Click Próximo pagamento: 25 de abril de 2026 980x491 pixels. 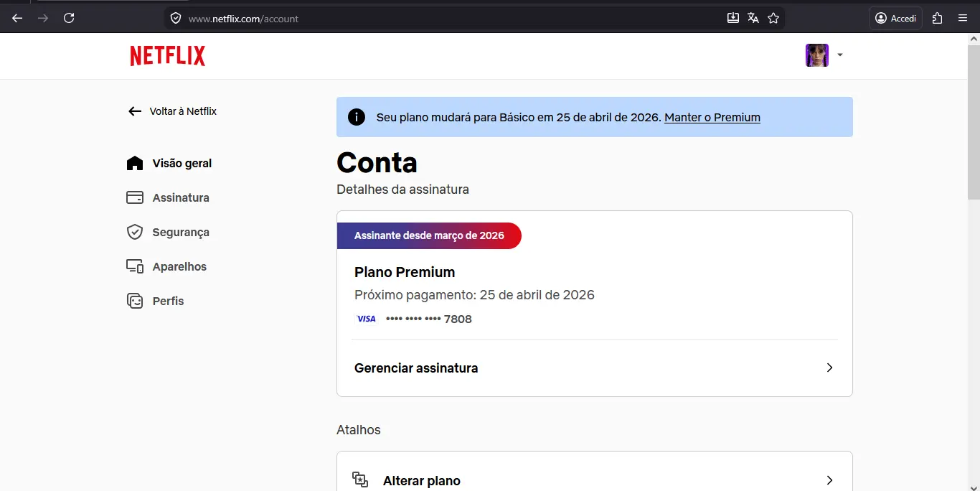pos(474,295)
